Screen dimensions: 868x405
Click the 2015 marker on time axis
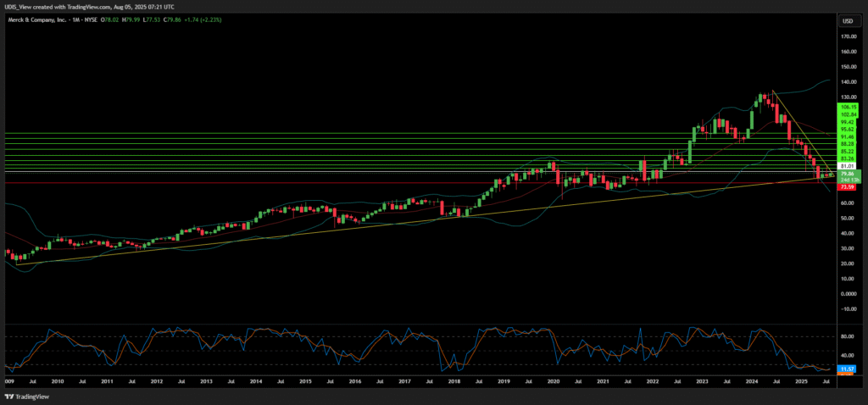tap(305, 383)
